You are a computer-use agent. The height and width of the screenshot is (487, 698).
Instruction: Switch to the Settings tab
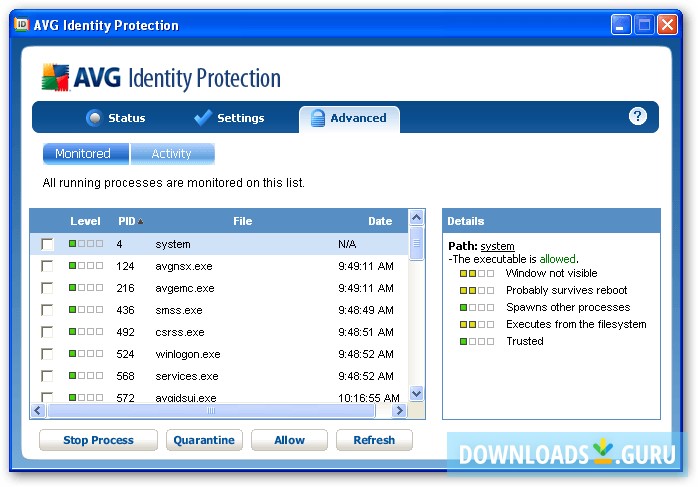tap(230, 118)
